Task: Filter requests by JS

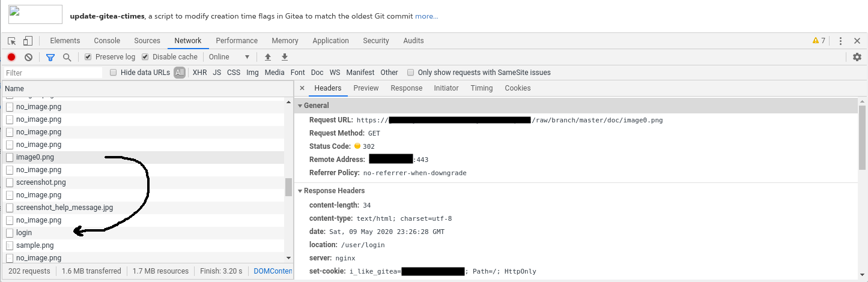Action: (x=217, y=73)
